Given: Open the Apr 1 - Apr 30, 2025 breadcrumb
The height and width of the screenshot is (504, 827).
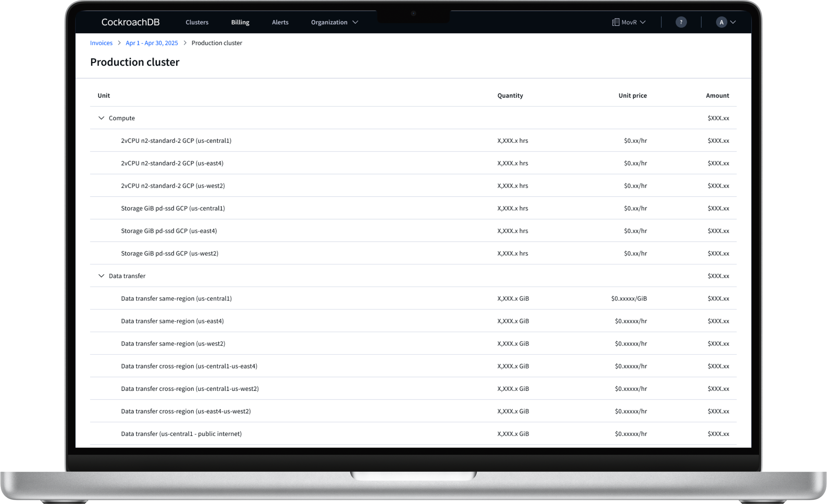Looking at the screenshot, I should (152, 43).
